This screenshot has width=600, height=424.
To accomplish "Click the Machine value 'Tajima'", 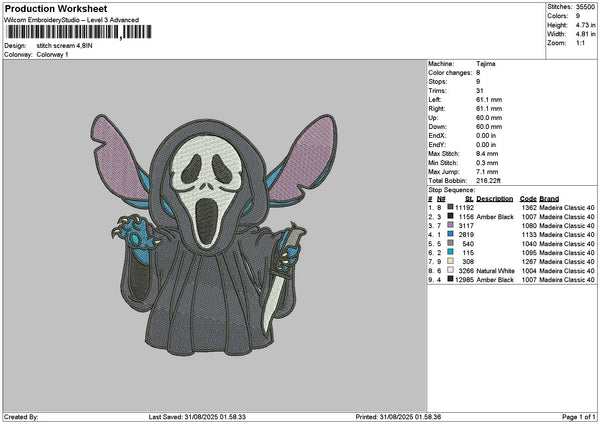I will coord(486,64).
